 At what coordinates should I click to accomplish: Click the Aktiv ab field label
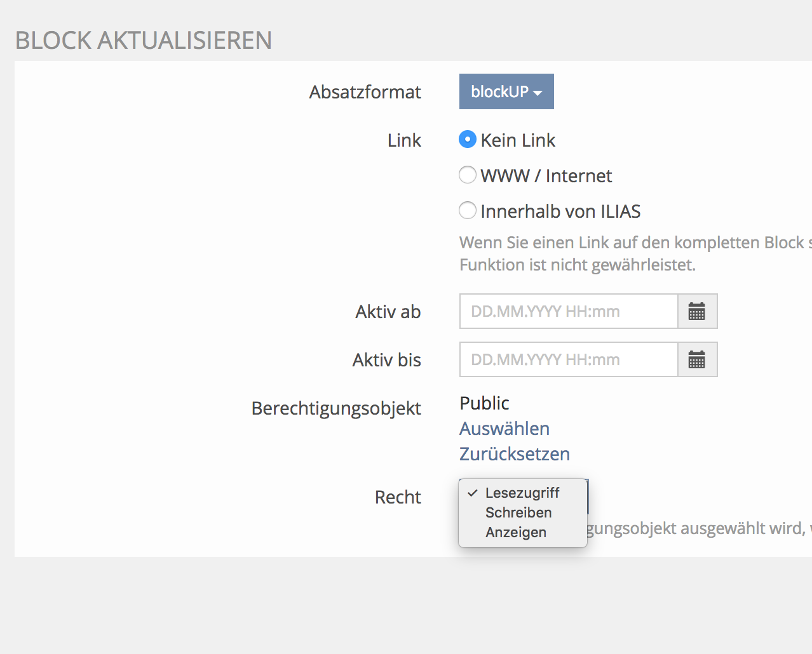(388, 312)
